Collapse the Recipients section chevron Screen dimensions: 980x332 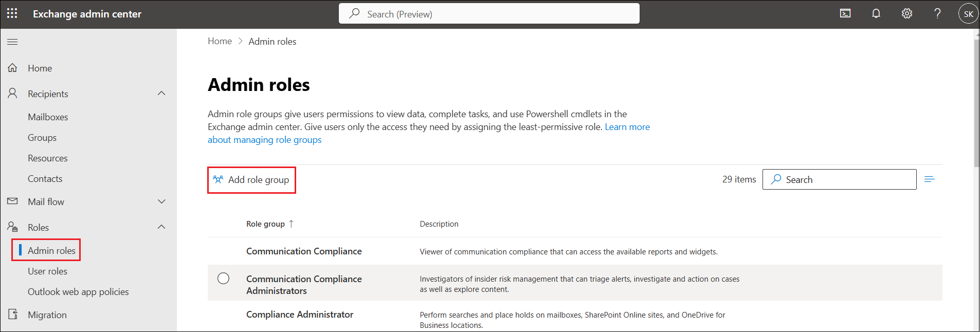pyautogui.click(x=161, y=94)
